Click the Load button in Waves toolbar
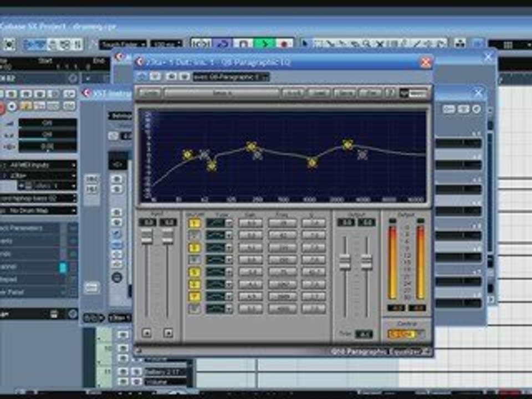The height and width of the screenshot is (399, 532). coord(319,93)
